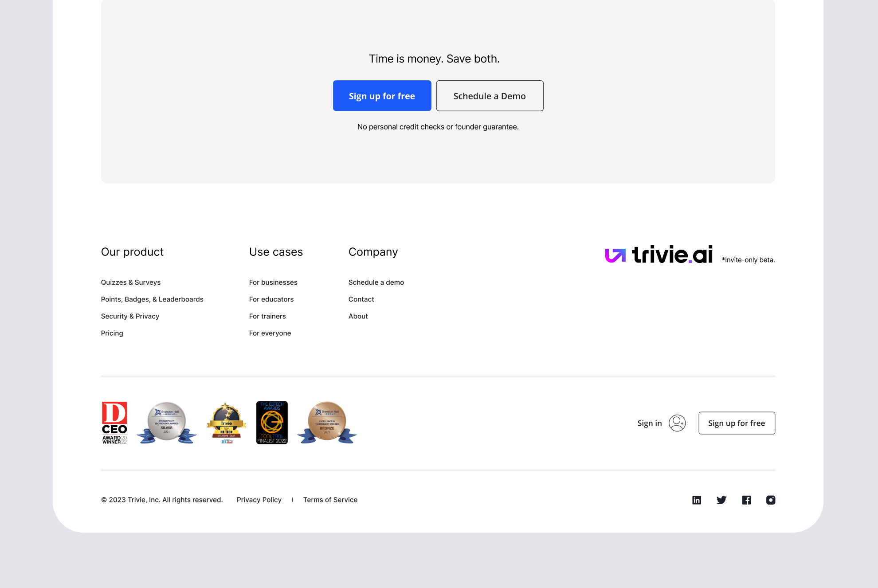Click the Facebook social media icon
This screenshot has height=588, width=878.
pyautogui.click(x=746, y=499)
